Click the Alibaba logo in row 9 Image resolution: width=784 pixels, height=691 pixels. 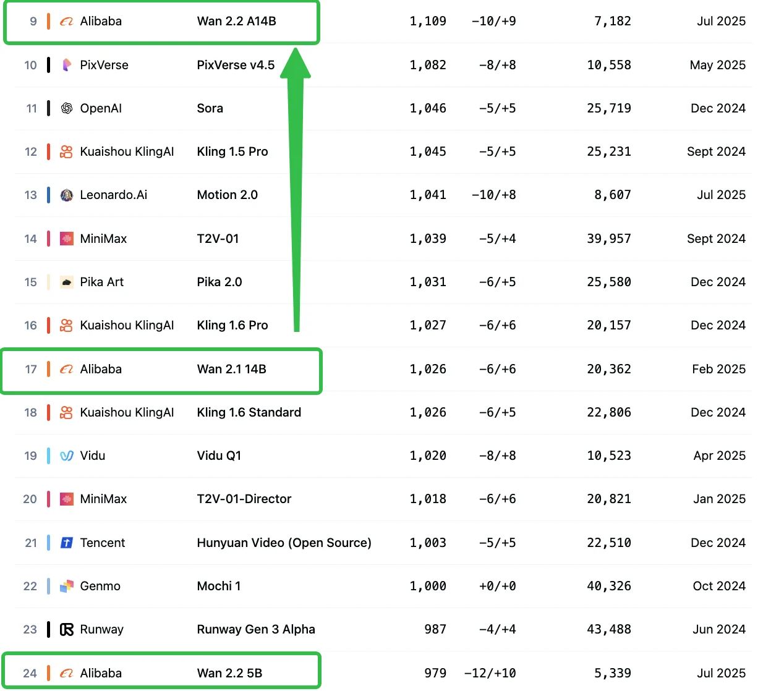coord(66,22)
